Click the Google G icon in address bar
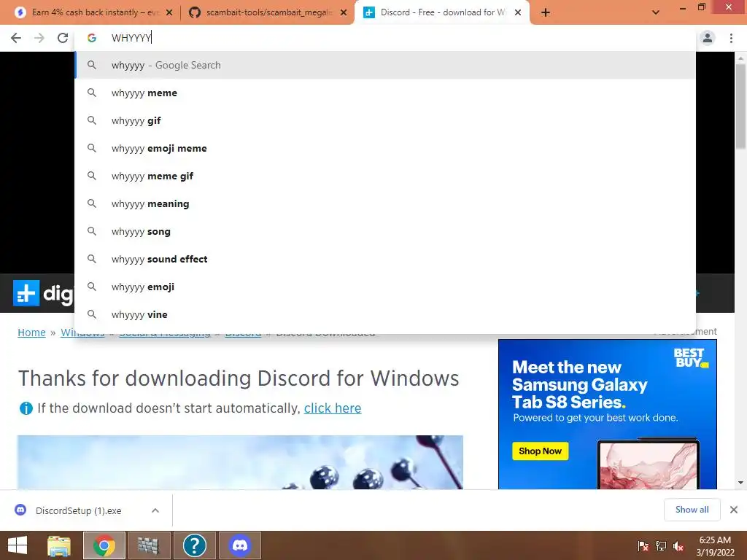747x560 pixels. click(x=91, y=38)
